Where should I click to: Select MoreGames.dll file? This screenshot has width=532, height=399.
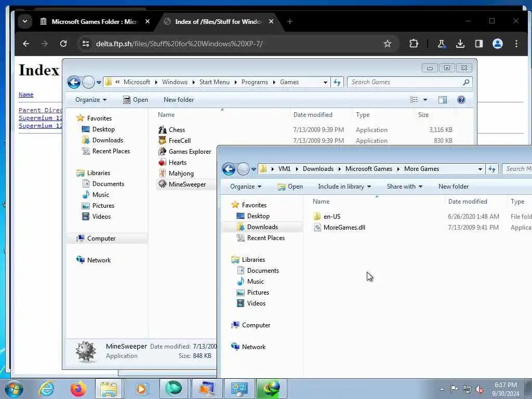click(339, 228)
